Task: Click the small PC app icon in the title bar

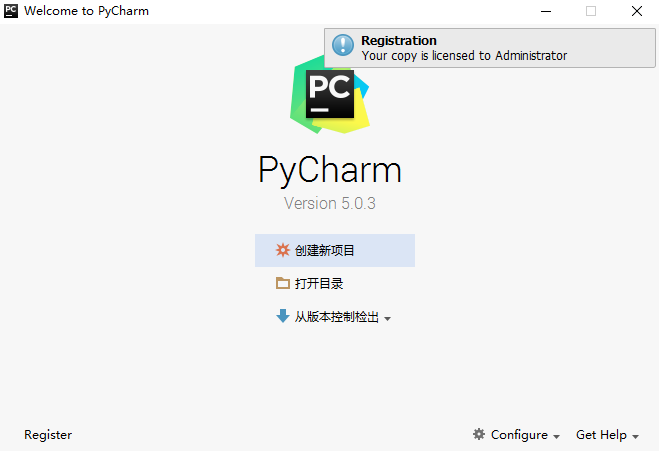Action: point(11,11)
